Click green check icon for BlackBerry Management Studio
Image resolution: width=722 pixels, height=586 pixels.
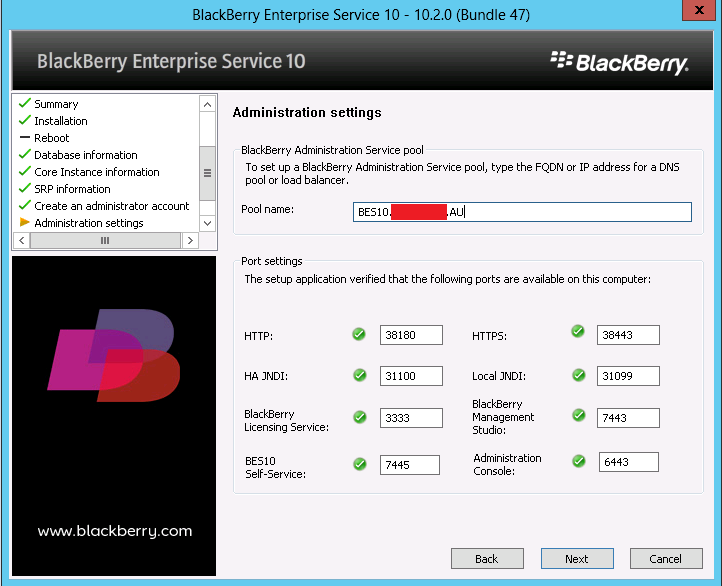tap(579, 415)
